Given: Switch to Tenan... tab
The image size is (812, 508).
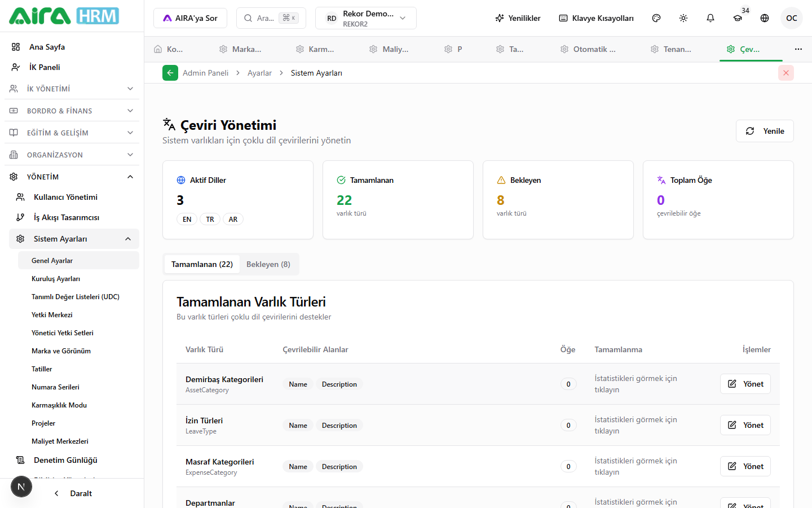Looking at the screenshot, I should click(671, 49).
